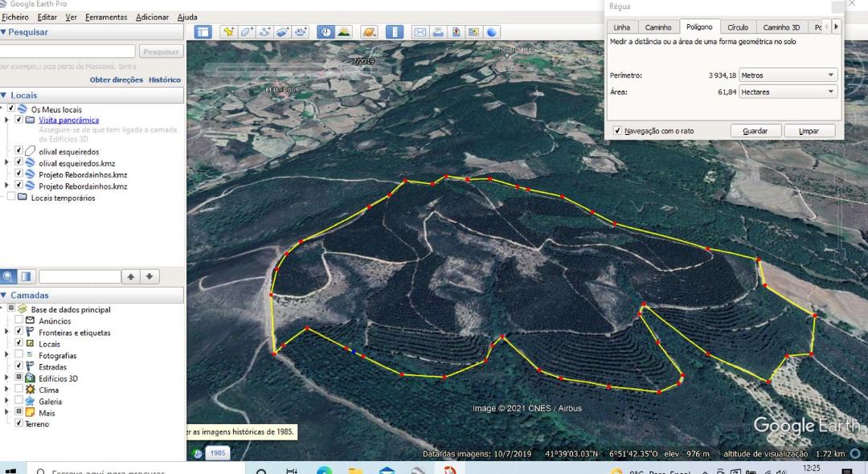
Task: Open the Histórico link
Action: pyautogui.click(x=165, y=80)
